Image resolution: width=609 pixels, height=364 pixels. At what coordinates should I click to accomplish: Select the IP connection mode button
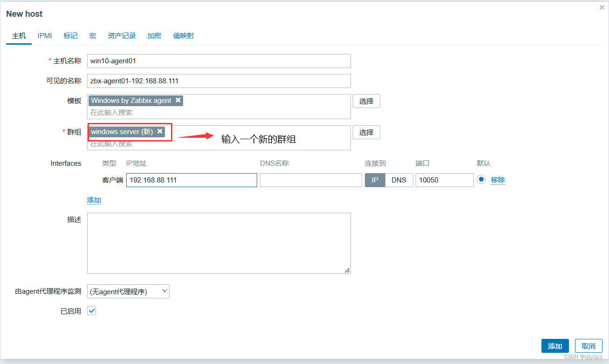tap(375, 180)
